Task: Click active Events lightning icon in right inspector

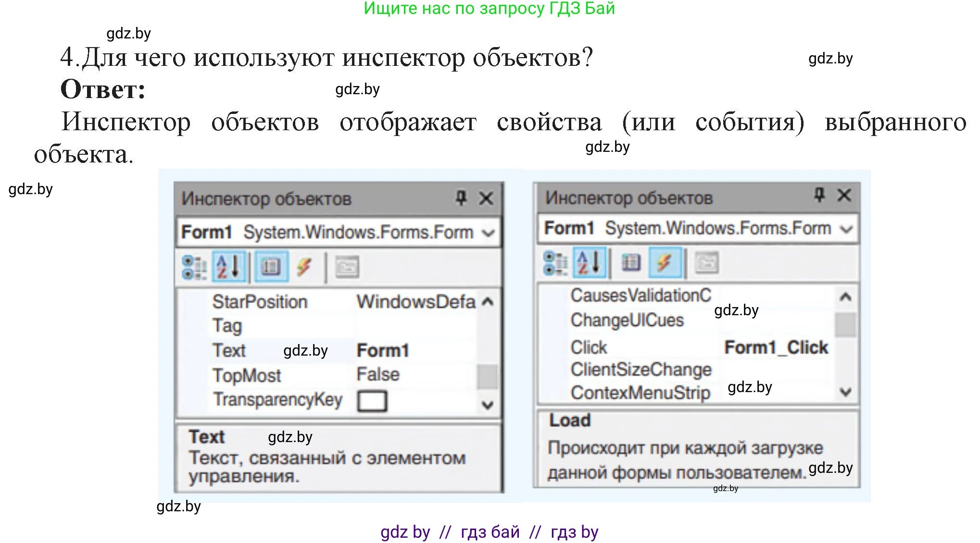Action: coord(665,263)
